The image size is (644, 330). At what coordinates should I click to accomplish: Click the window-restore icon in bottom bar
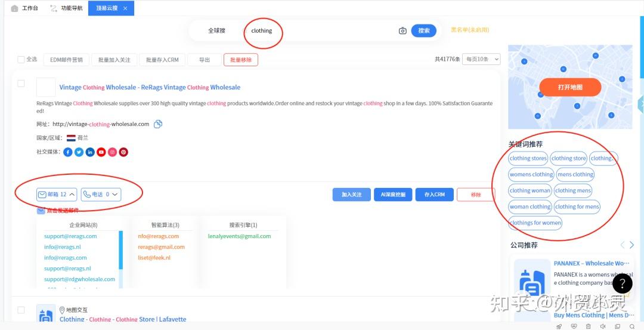617,326
